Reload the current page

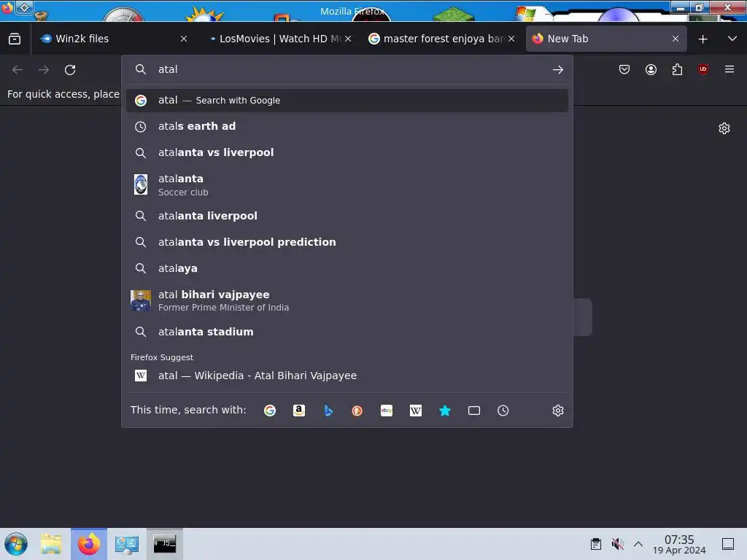click(x=70, y=69)
